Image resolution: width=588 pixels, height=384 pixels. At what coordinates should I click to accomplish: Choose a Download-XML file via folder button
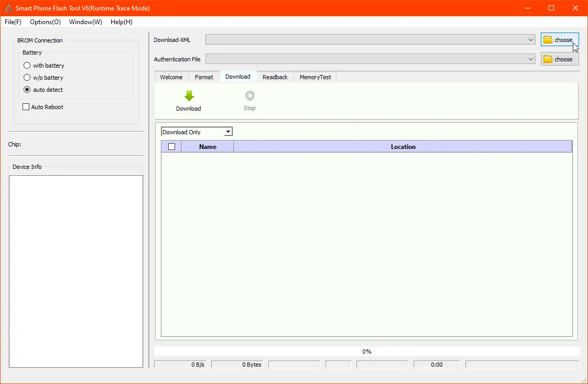560,40
